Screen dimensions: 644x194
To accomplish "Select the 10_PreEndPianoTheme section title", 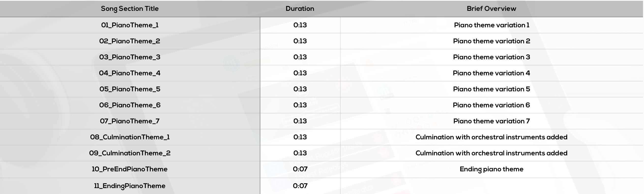I will [x=130, y=169].
